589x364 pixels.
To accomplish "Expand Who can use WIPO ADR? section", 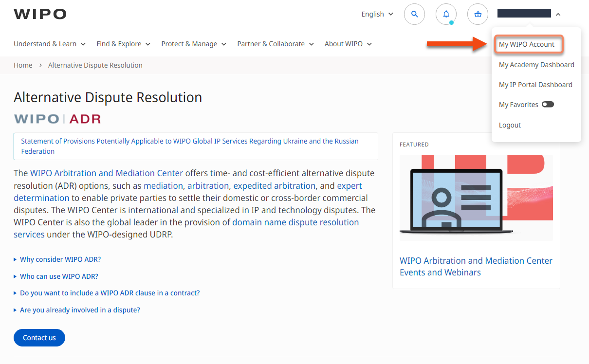I will click(x=59, y=276).
